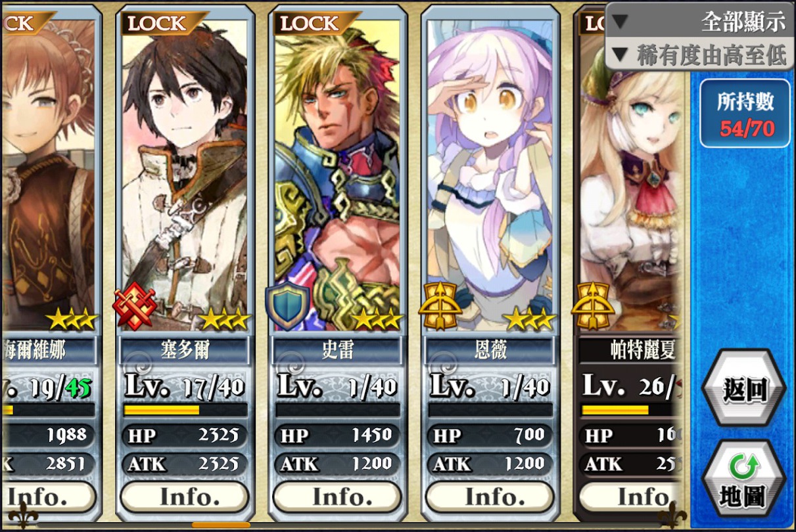Tap the three-star rarity on 恩薇 card
Screen dimensions: 796x532
coord(529,320)
